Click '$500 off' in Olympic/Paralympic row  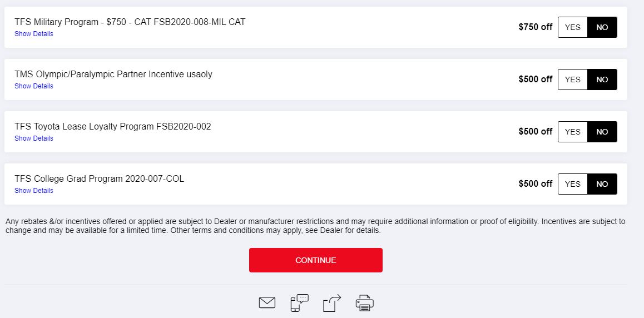pos(536,79)
